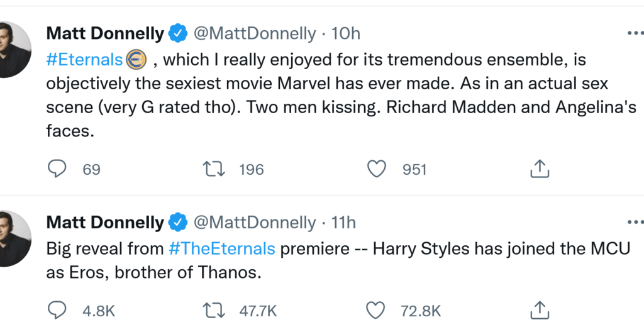Retweet the Harry Styles Eros tweet
The image size is (644, 327).
click(215, 310)
